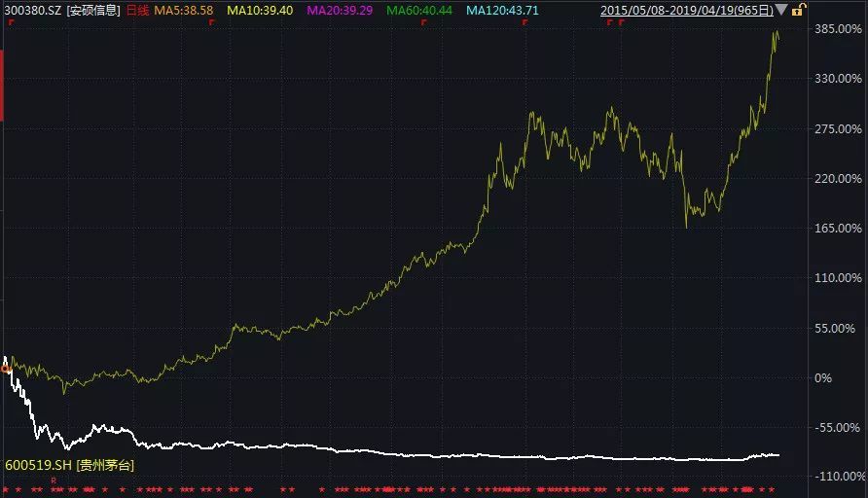The height and width of the screenshot is (498, 868).
Task: Click the -110.00% axis label
Action: tap(841, 476)
